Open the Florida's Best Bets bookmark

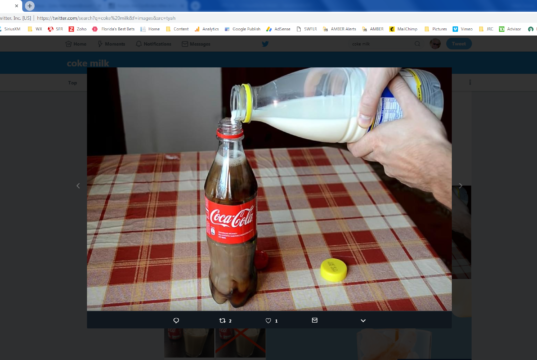113,29
